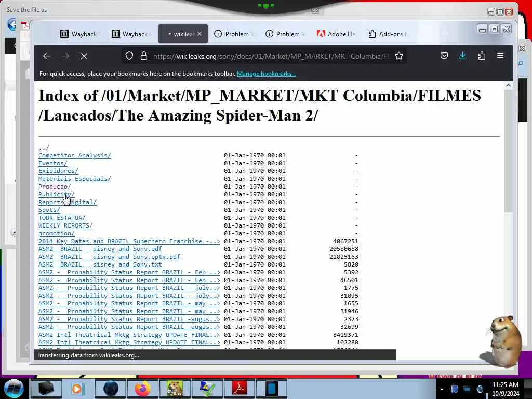This screenshot has width=532, height=399.
Task: Switch to Adobe Help tab
Action: coord(337,34)
